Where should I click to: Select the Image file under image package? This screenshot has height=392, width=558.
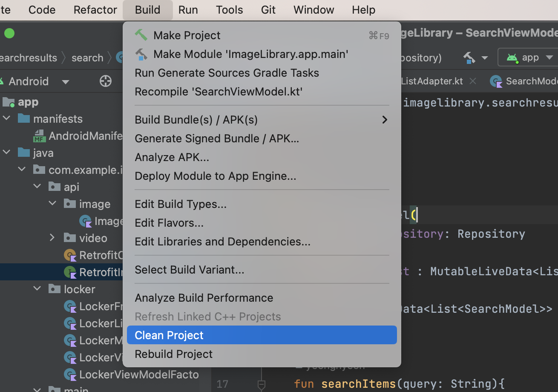coord(109,221)
